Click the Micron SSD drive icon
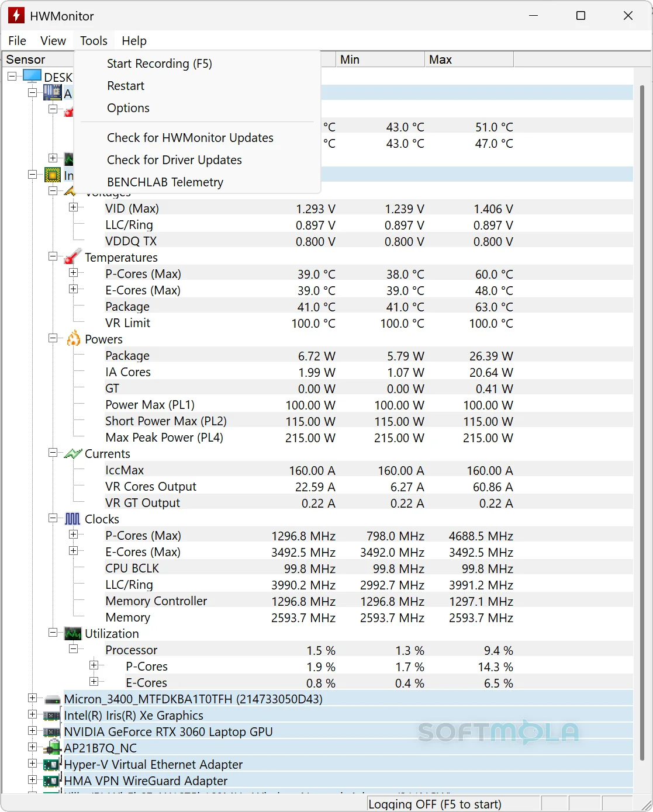The width and height of the screenshot is (653, 812). pos(53,699)
